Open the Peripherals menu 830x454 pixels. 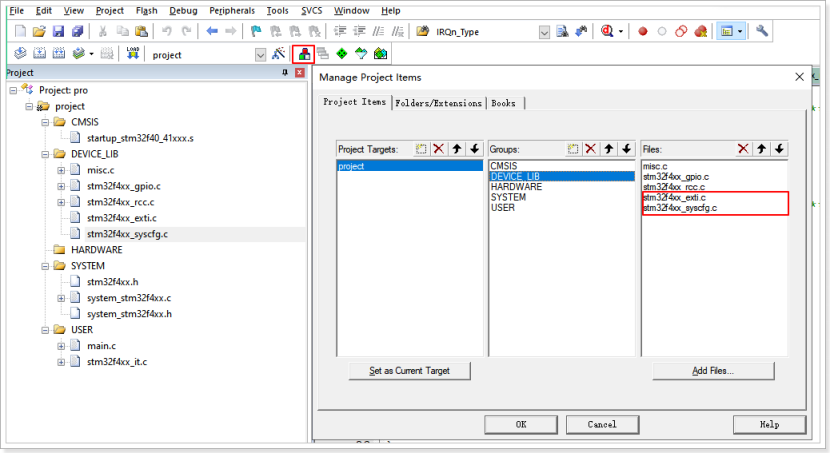click(232, 11)
